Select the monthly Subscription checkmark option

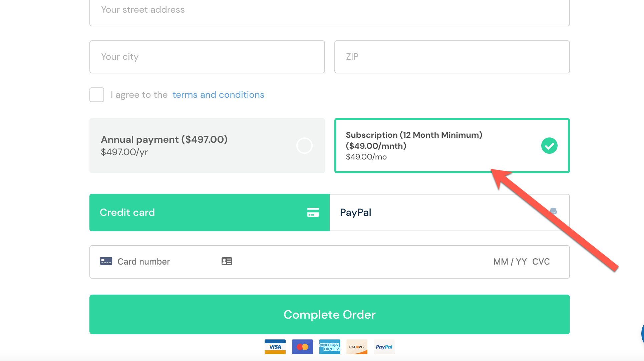click(x=549, y=146)
